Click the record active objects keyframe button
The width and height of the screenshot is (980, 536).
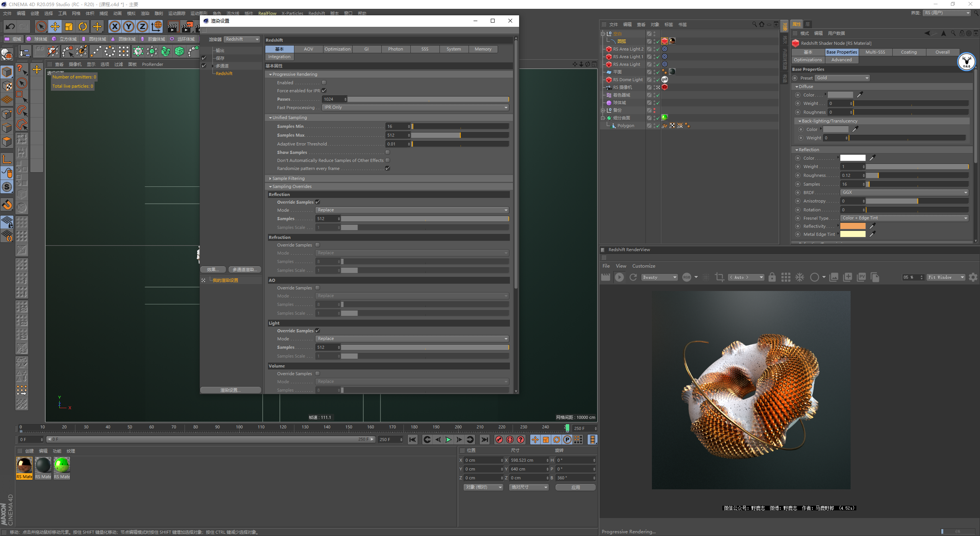499,440
